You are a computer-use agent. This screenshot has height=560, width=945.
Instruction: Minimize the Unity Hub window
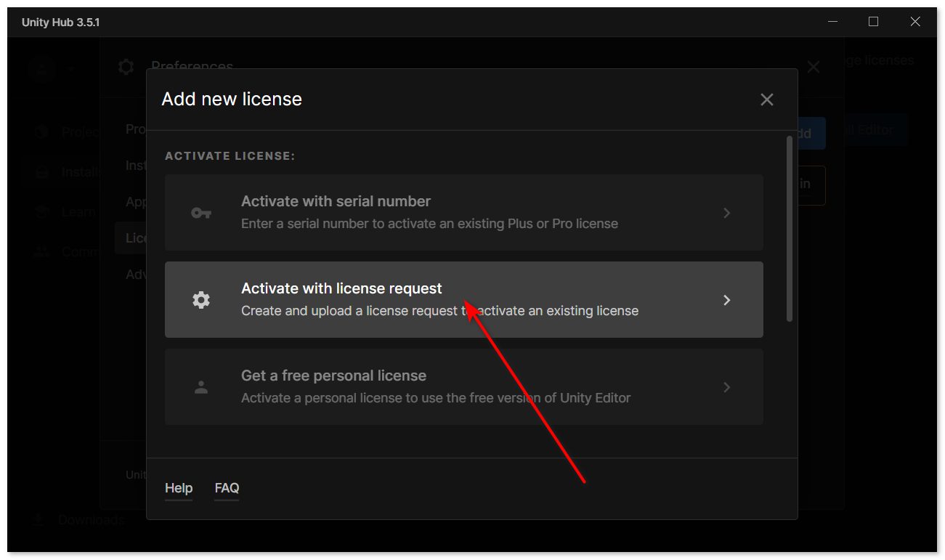pyautogui.click(x=832, y=22)
